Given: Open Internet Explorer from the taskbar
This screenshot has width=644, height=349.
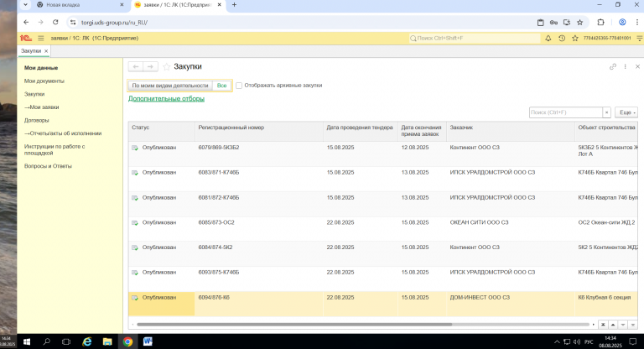Looking at the screenshot, I should (x=87, y=341).
